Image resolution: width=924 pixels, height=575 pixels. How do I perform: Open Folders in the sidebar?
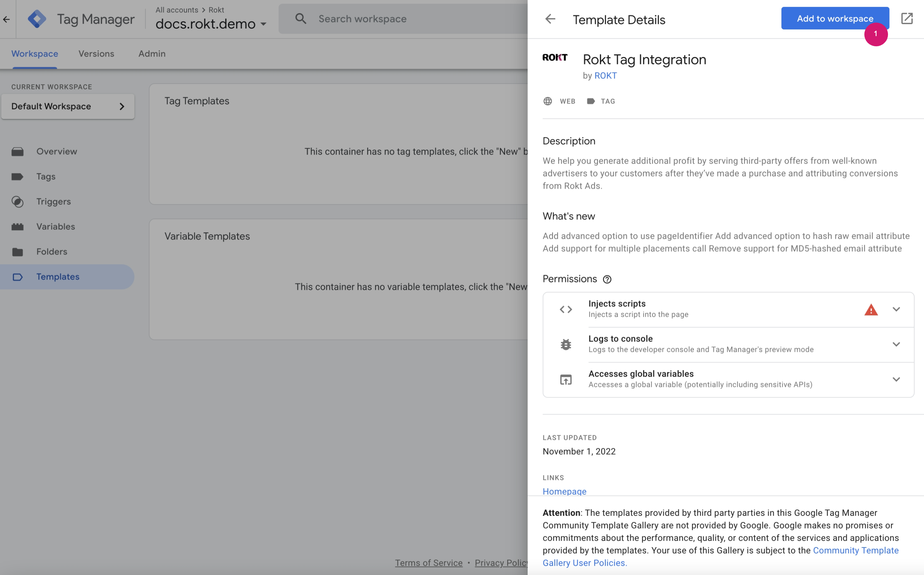pos(67,252)
